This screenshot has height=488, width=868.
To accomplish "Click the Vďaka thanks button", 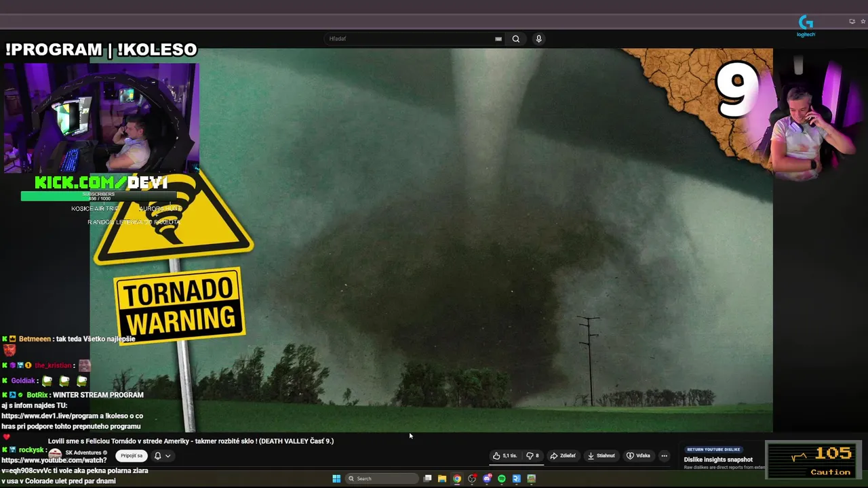I will click(x=638, y=455).
